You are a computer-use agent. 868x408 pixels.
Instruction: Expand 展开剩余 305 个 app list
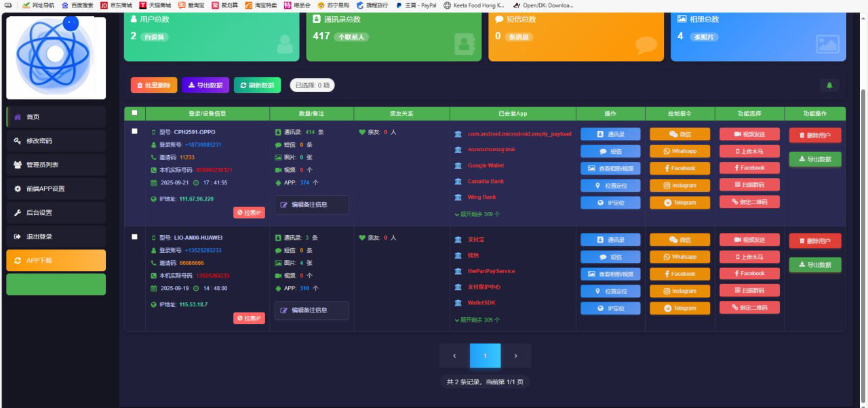point(477,320)
